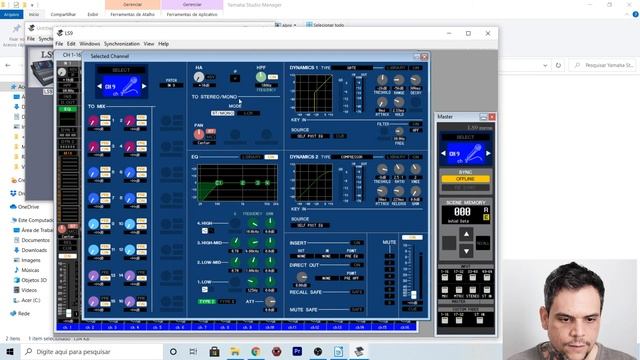This screenshot has width=640, height=360.
Task: Toggle the DIRECT OUT ON button
Action: [357, 265]
